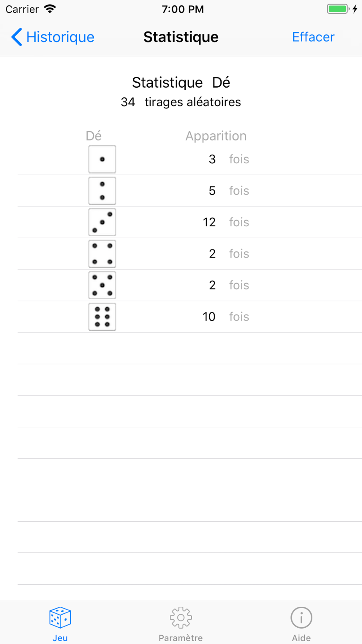Open the Aide info icon

(301, 617)
